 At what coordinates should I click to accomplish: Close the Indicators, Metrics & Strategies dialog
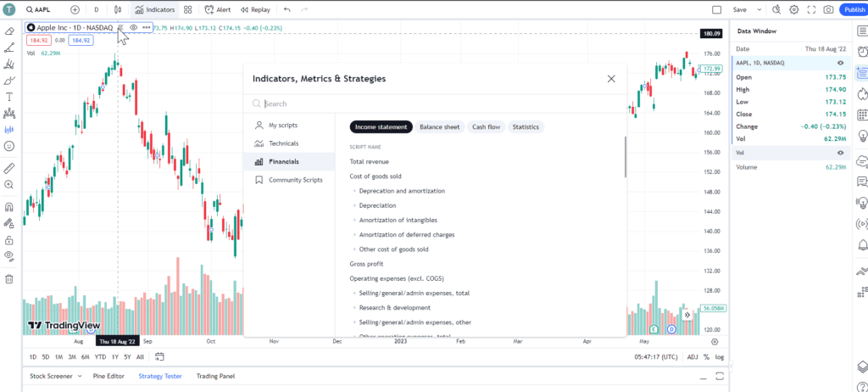611,79
